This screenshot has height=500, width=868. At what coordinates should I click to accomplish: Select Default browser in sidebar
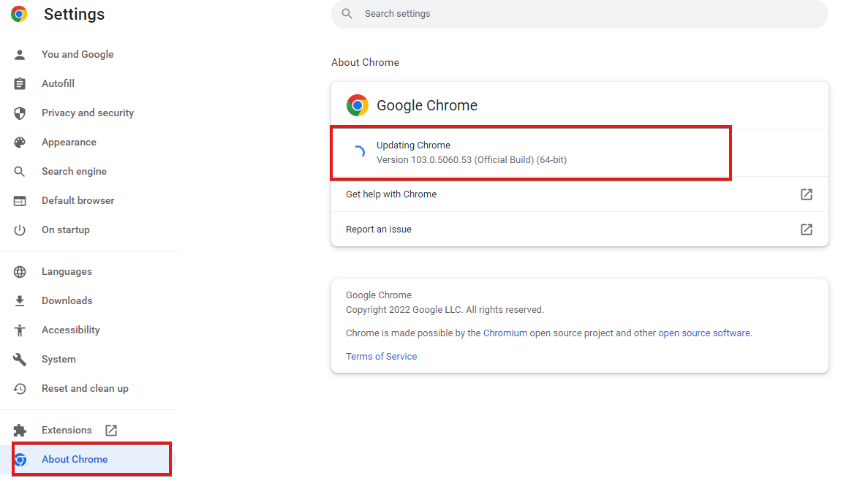pos(78,201)
